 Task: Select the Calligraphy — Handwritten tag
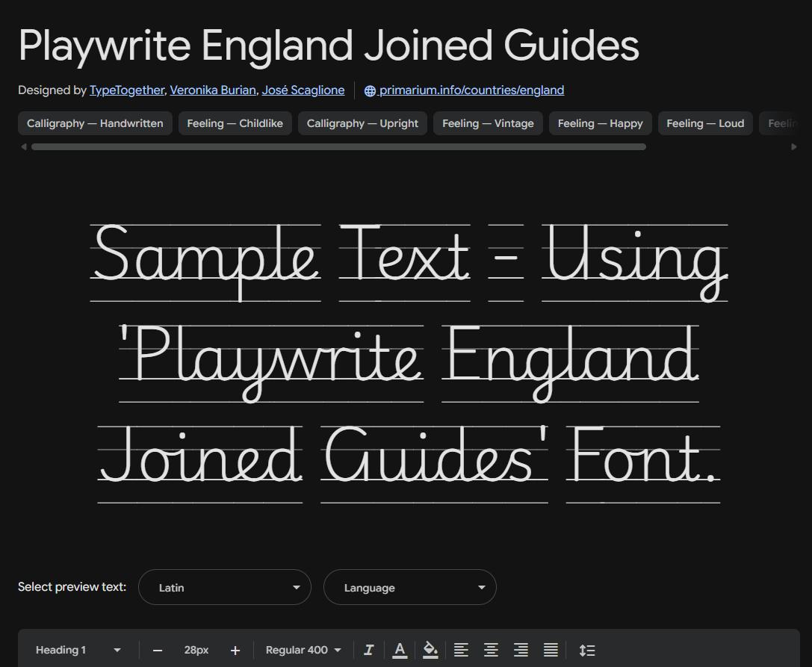pos(96,123)
